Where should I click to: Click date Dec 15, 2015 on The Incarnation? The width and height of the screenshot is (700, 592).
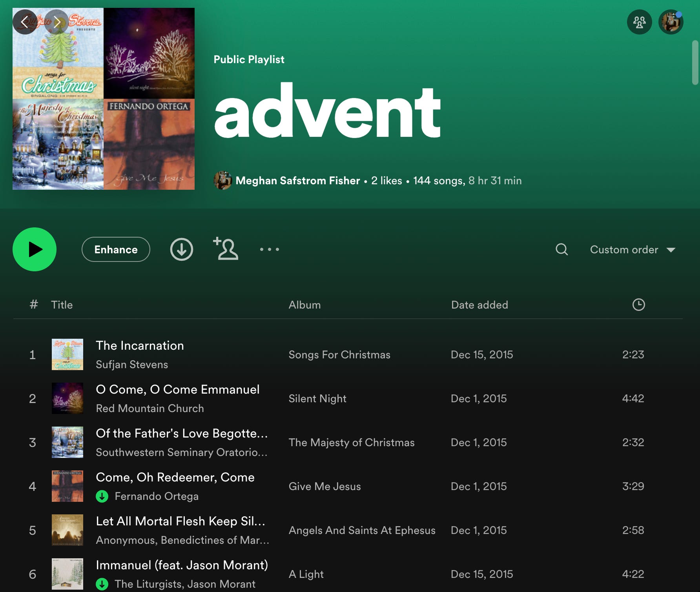point(482,354)
